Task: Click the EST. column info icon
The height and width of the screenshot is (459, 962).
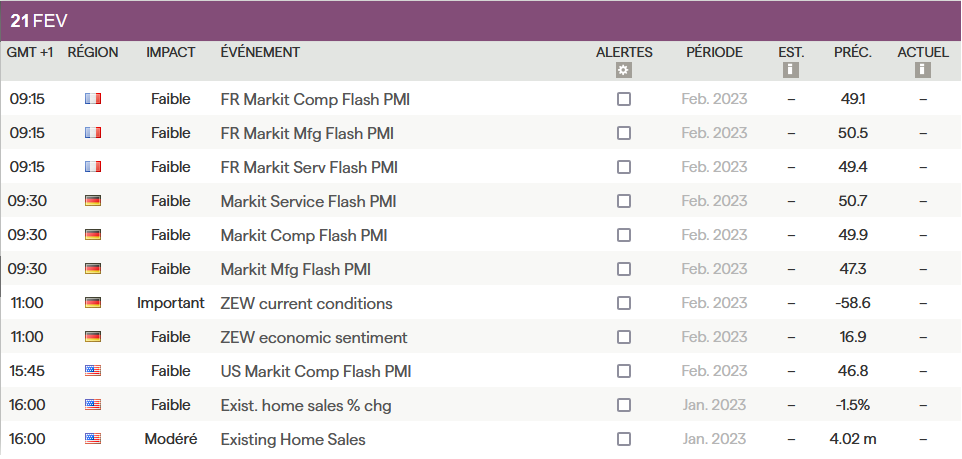Action: pyautogui.click(x=790, y=70)
